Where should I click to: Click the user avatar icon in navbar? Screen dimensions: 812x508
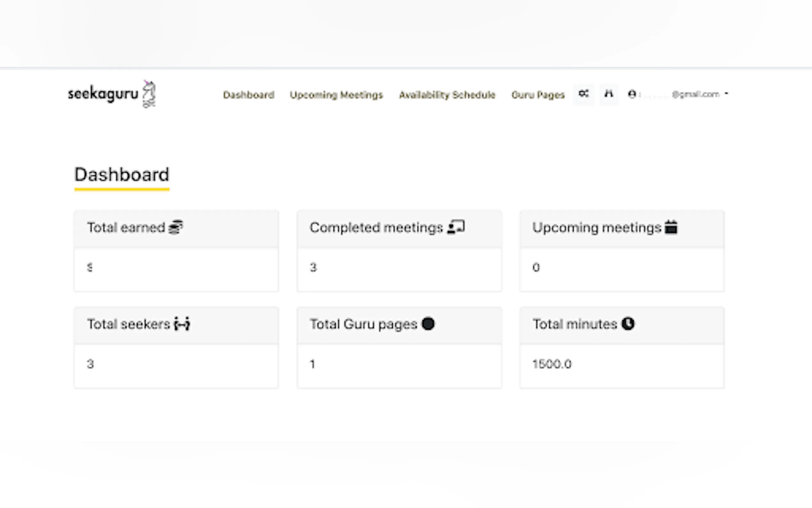(x=632, y=94)
